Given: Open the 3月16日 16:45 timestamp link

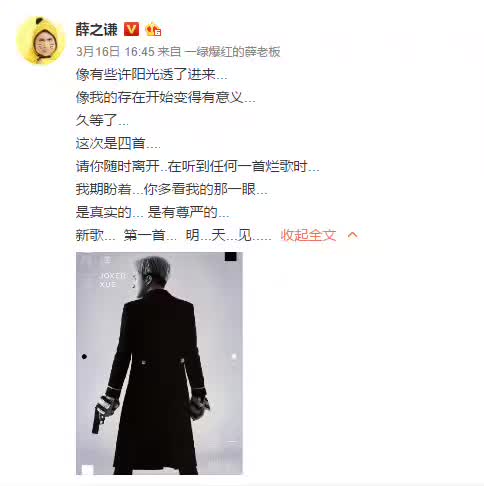Looking at the screenshot, I should (x=115, y=52).
